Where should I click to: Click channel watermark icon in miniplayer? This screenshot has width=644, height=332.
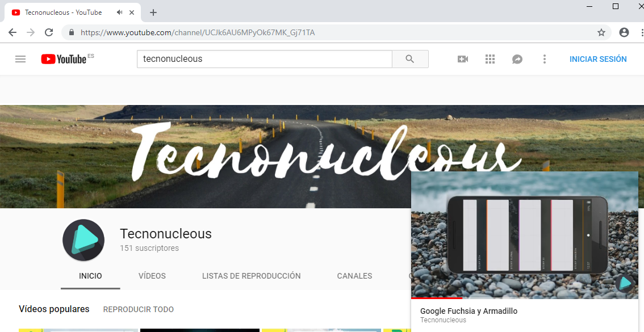[x=625, y=283]
